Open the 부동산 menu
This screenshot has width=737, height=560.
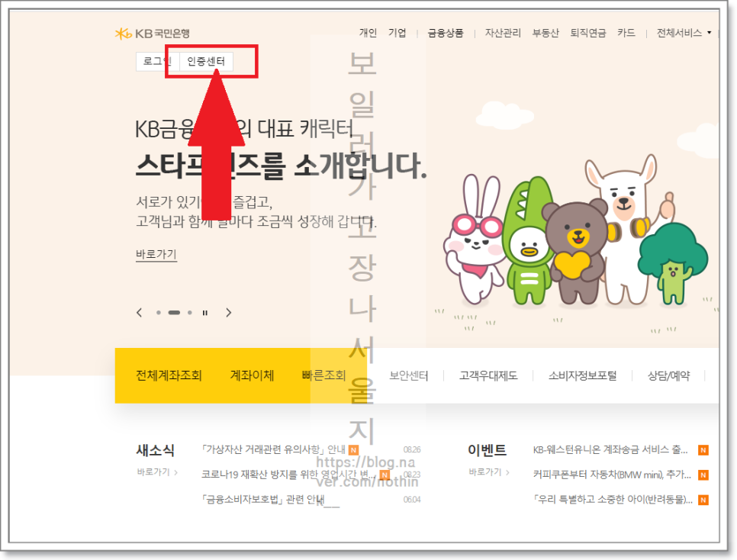click(546, 33)
